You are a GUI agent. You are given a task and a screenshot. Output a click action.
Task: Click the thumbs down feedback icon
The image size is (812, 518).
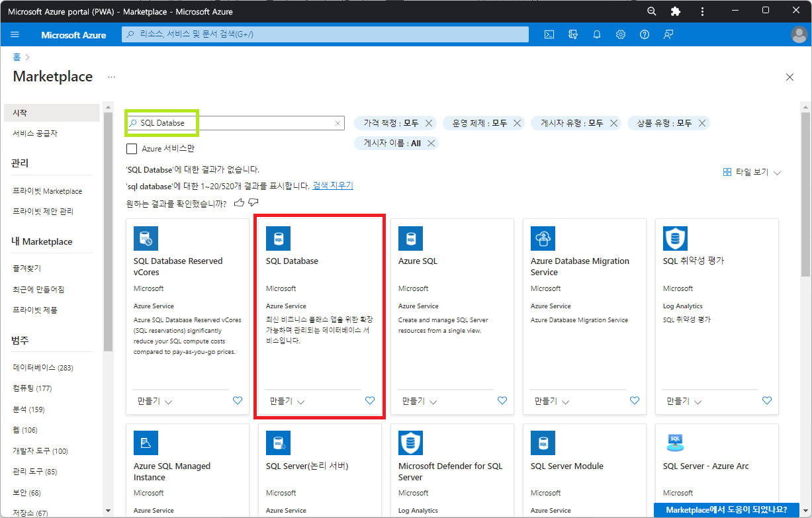tap(253, 202)
